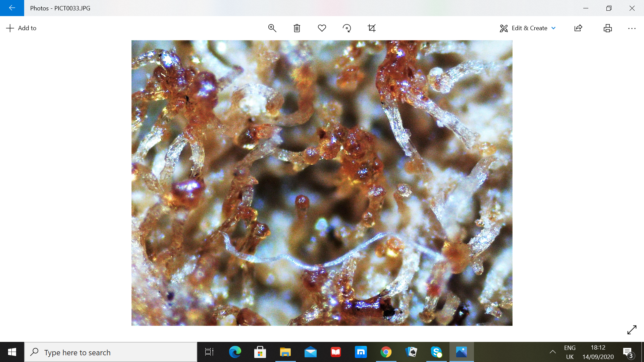Screen dimensions: 644x362
Task: Share the photo
Action: tap(578, 28)
